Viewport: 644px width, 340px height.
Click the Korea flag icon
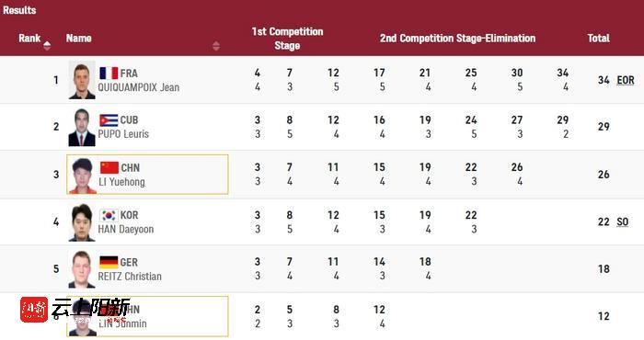click(109, 215)
